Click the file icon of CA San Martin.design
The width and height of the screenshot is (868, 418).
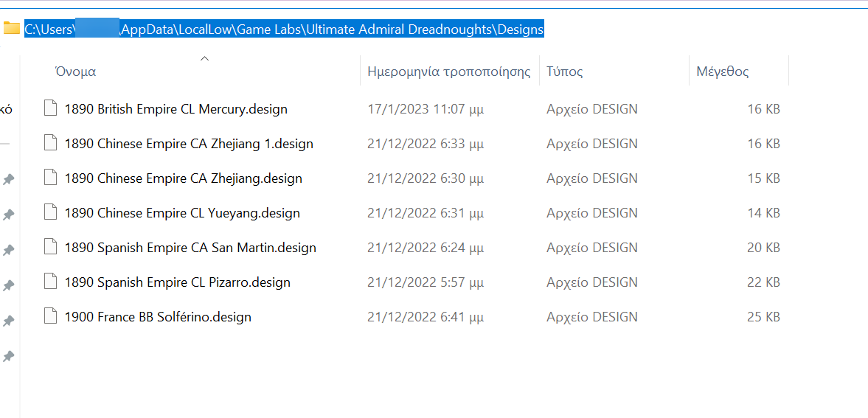[50, 247]
